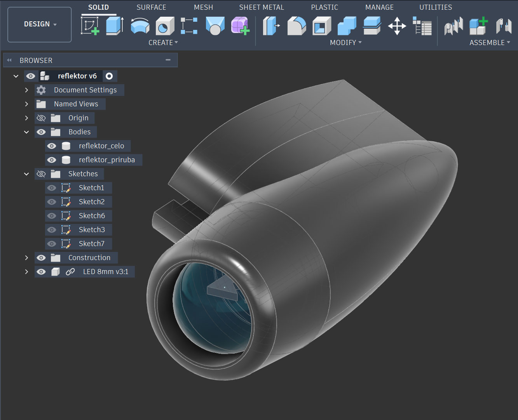
Task: Show the Sketches folder
Action: (41, 174)
